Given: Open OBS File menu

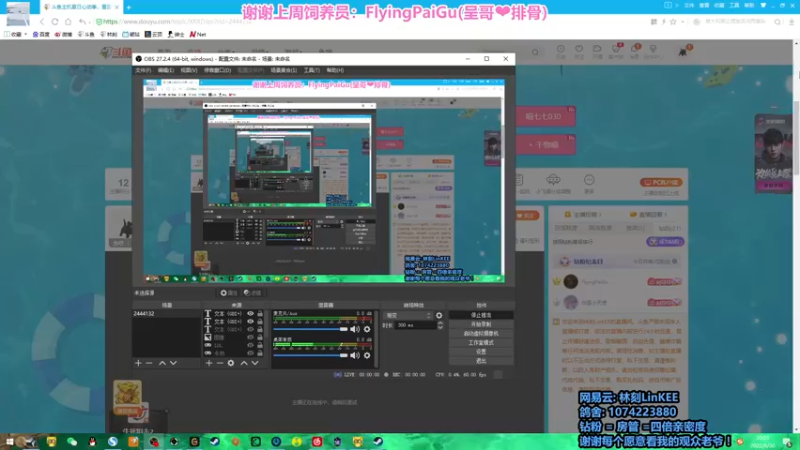Looking at the screenshot, I should click(143, 70).
